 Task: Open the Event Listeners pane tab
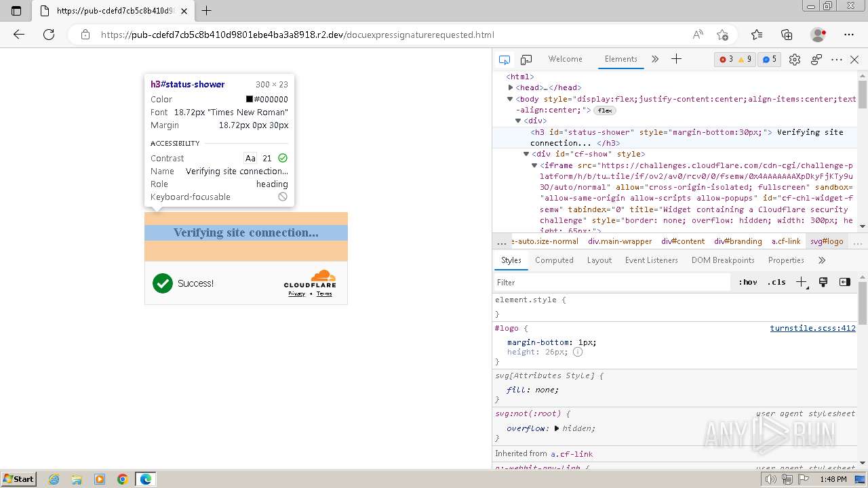pyautogui.click(x=651, y=260)
